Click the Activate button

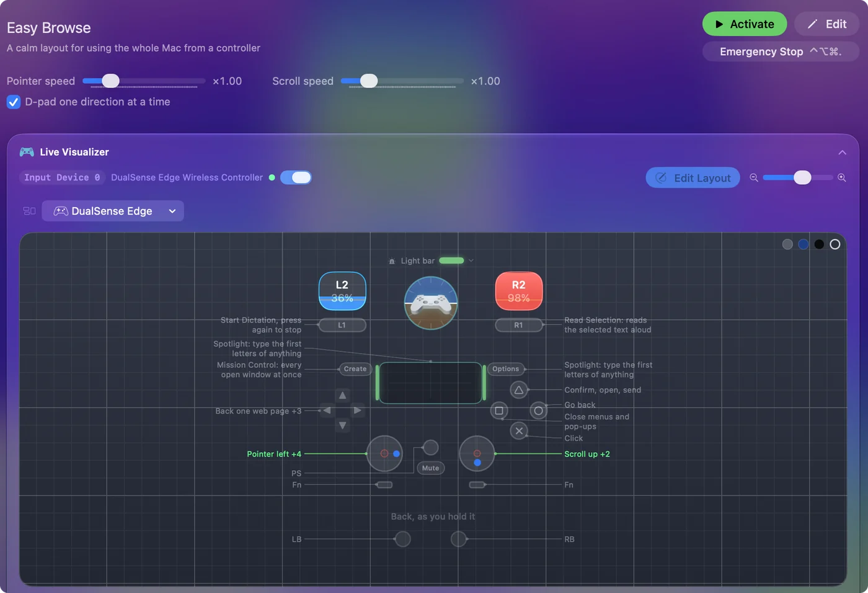pyautogui.click(x=745, y=24)
